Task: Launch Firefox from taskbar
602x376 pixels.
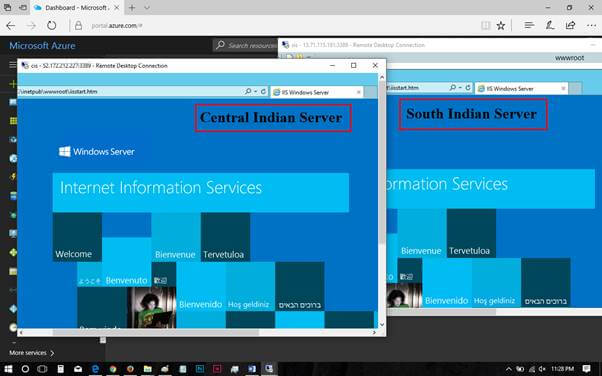Action: tap(130, 369)
